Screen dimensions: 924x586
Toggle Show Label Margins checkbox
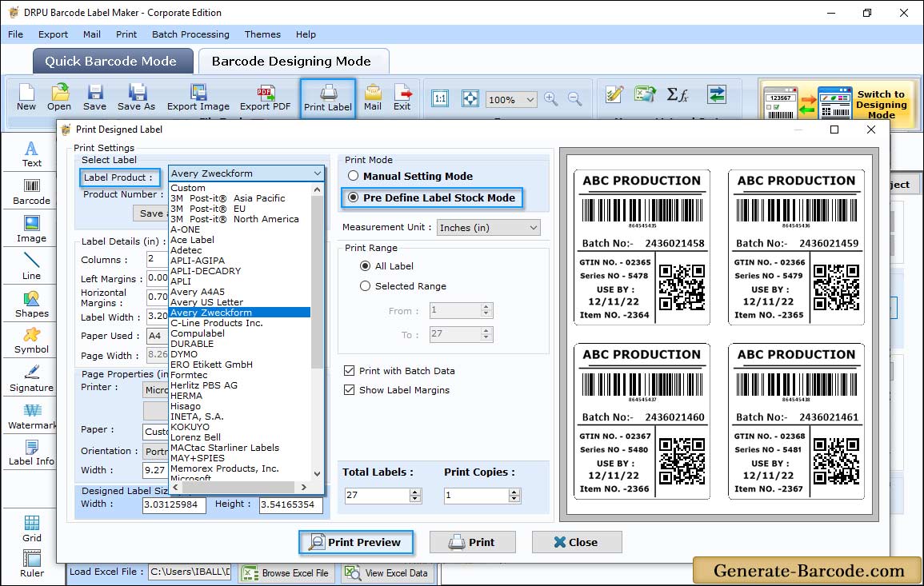[349, 390]
